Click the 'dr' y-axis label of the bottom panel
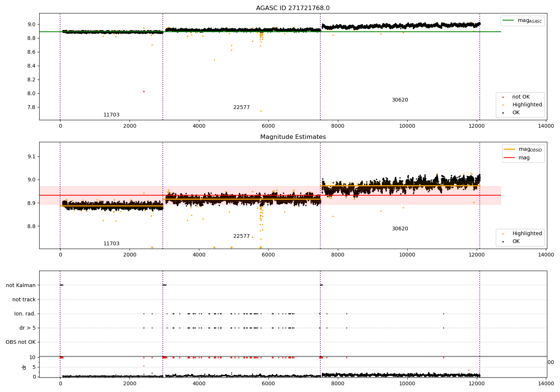560x392 pixels. click(24, 367)
